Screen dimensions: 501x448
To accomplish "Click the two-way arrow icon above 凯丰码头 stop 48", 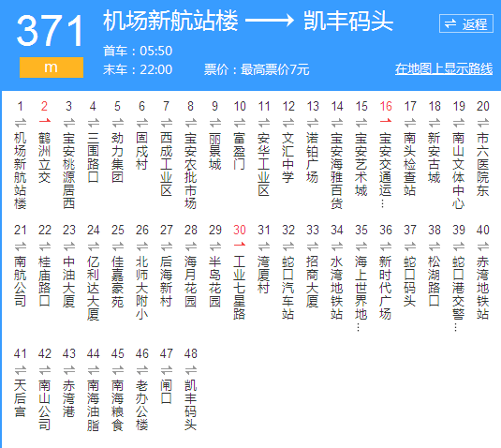I will point(191,370).
